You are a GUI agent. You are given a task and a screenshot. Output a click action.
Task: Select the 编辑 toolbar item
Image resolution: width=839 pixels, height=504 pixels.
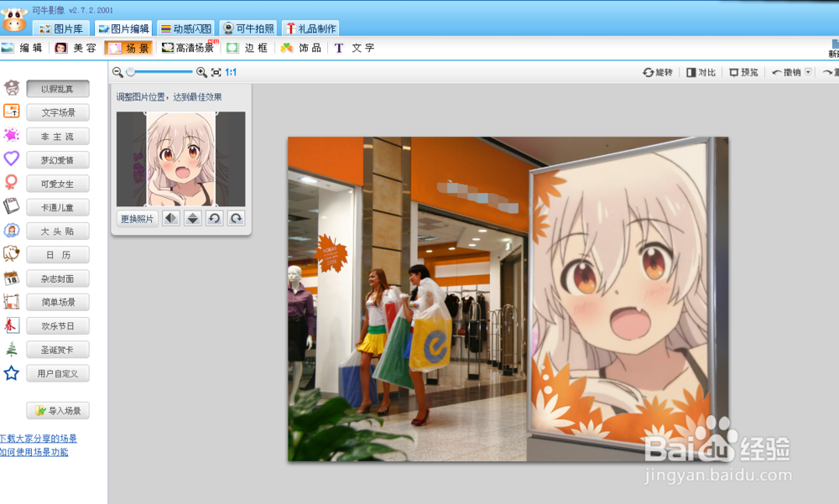[22, 48]
